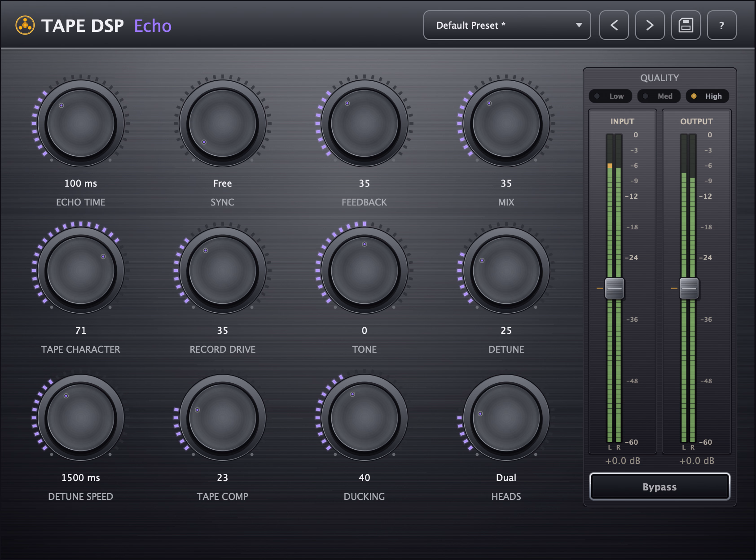
Task: Click the OUTPUT meter heading
Action: point(696,122)
